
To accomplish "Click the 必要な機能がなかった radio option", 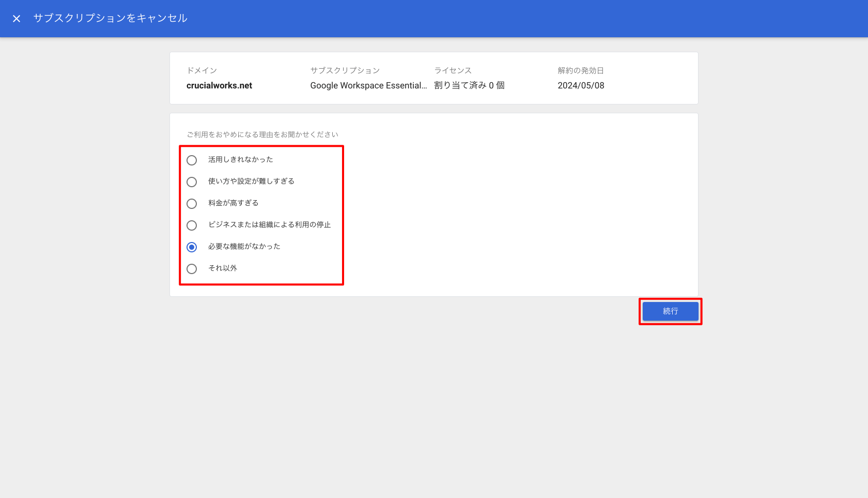I will tap(192, 247).
